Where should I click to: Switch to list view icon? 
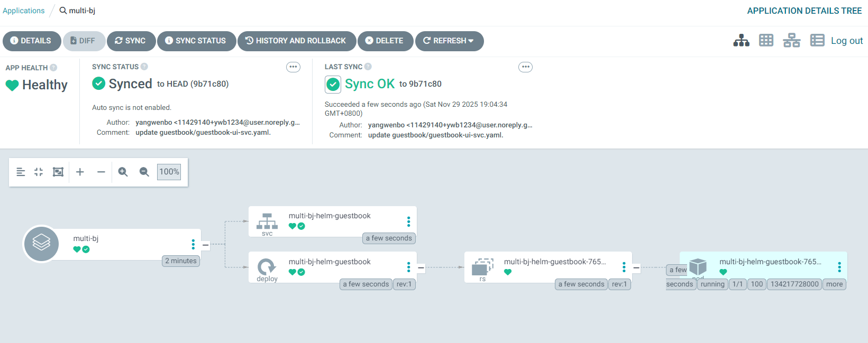[817, 40]
